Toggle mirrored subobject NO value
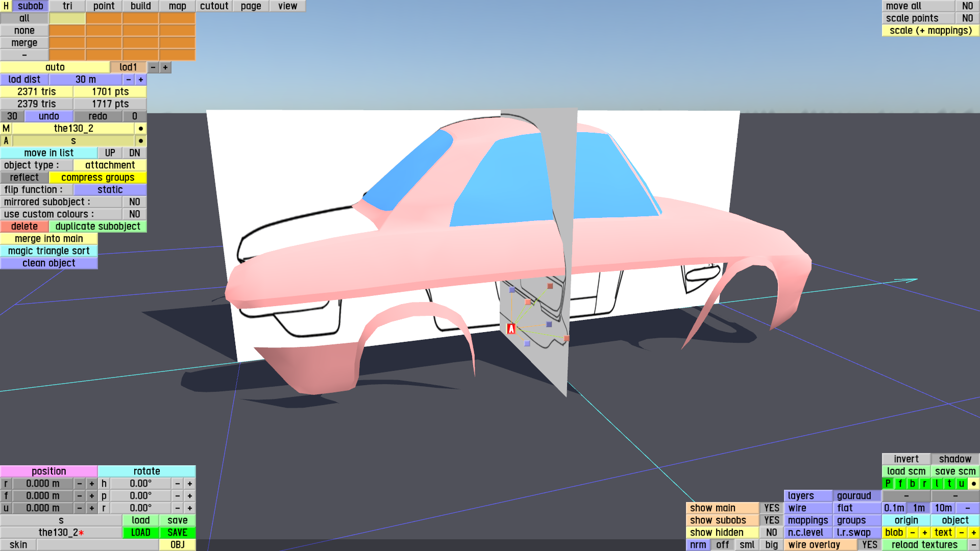Viewport: 980px width, 551px height. [x=134, y=202]
